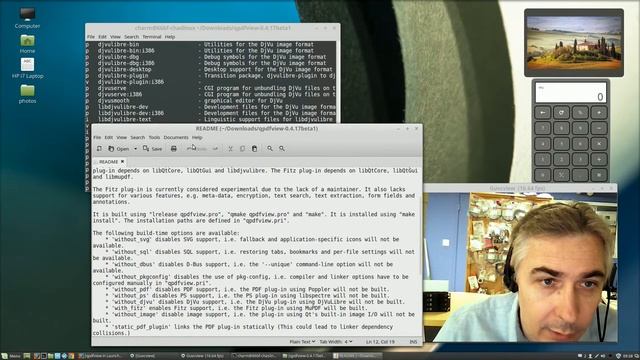Cut selection with the scissors icon
This screenshot has height=360, width=640.
click(x=231, y=149)
